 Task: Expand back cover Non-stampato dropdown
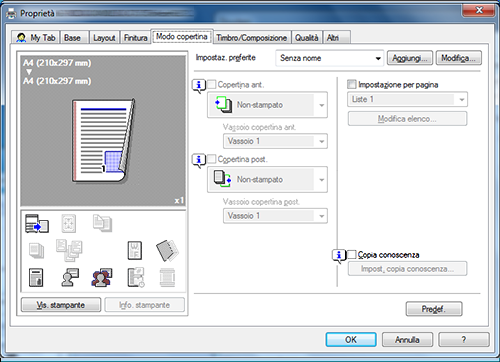(x=267, y=180)
